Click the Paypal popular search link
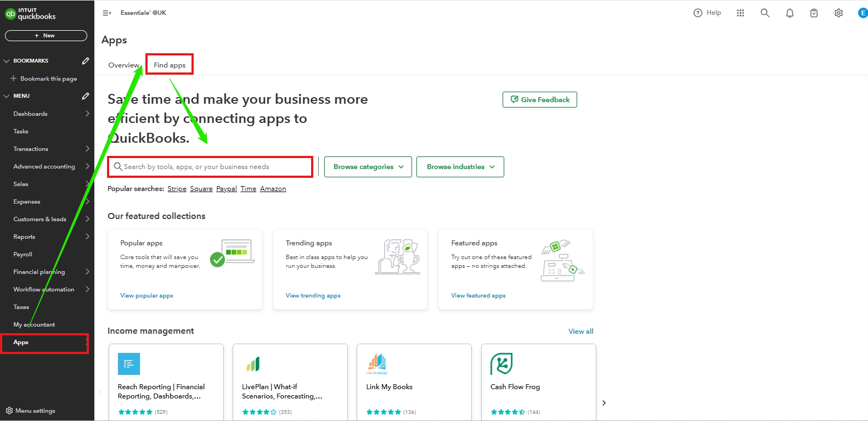868x421 pixels. (227, 189)
